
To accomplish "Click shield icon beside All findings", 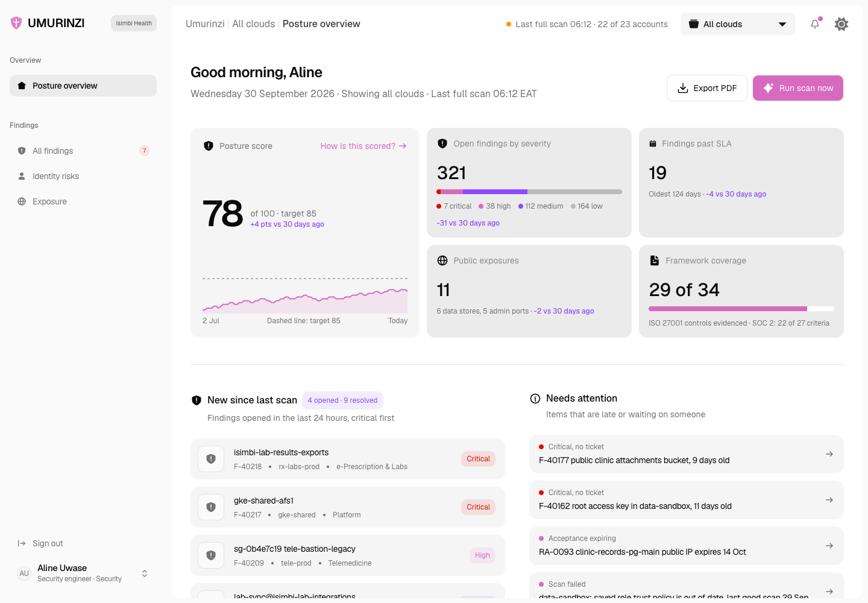I will pos(22,151).
